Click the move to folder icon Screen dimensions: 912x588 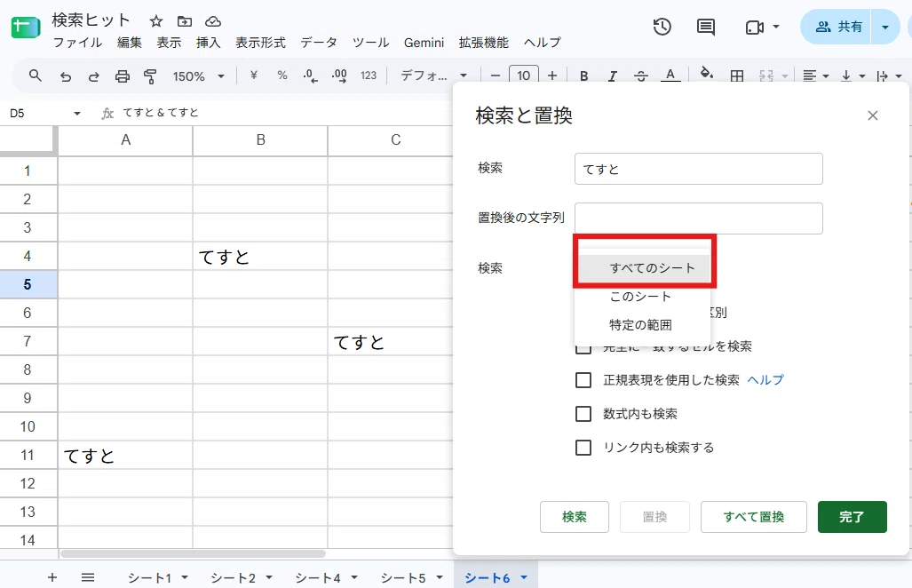pos(185,21)
